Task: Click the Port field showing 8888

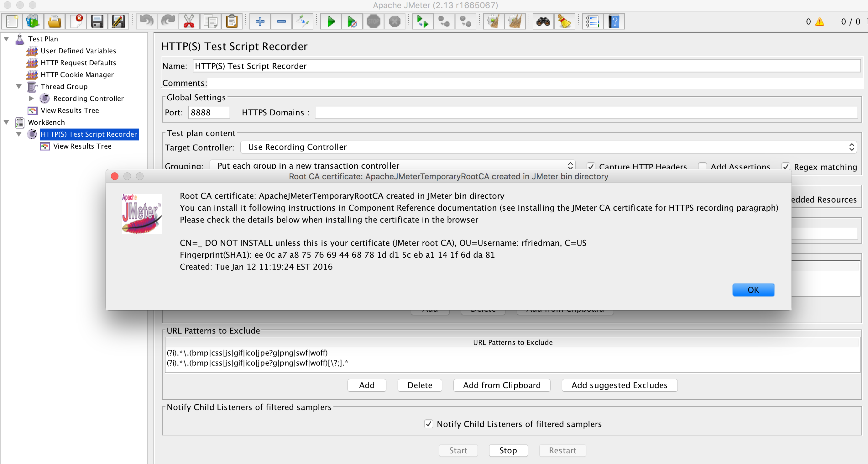Action: point(209,112)
